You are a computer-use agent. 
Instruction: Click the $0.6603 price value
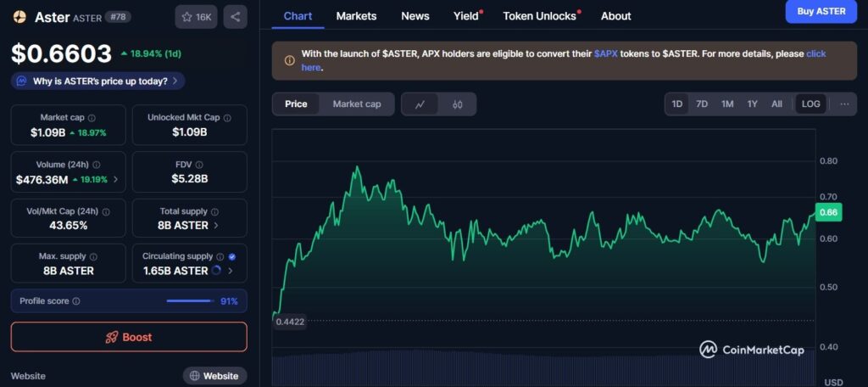coord(62,53)
